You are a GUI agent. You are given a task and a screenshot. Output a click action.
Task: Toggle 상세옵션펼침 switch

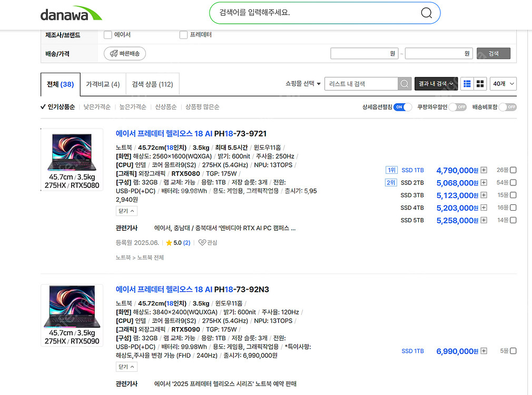[403, 107]
